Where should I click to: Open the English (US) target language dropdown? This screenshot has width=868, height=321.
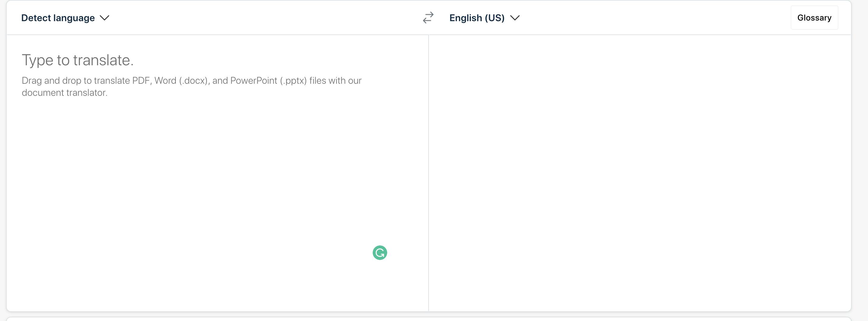click(x=484, y=18)
